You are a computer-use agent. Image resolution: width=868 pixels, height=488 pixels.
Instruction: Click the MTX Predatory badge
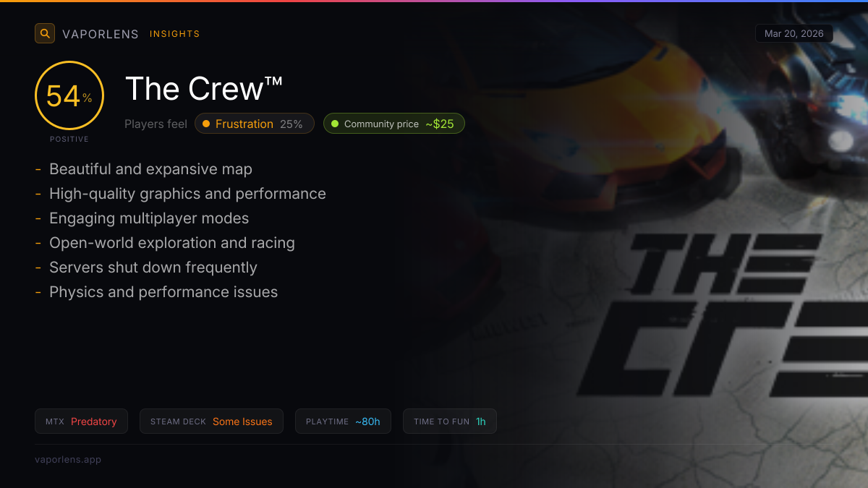81,421
